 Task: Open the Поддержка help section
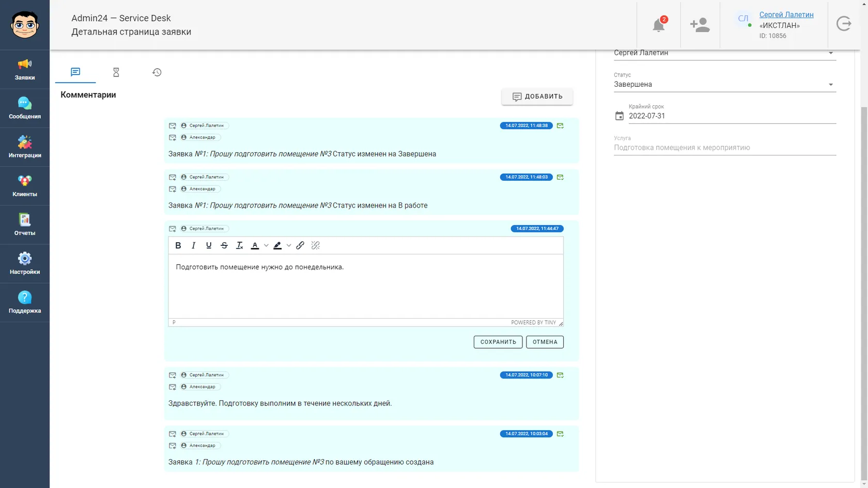click(25, 303)
